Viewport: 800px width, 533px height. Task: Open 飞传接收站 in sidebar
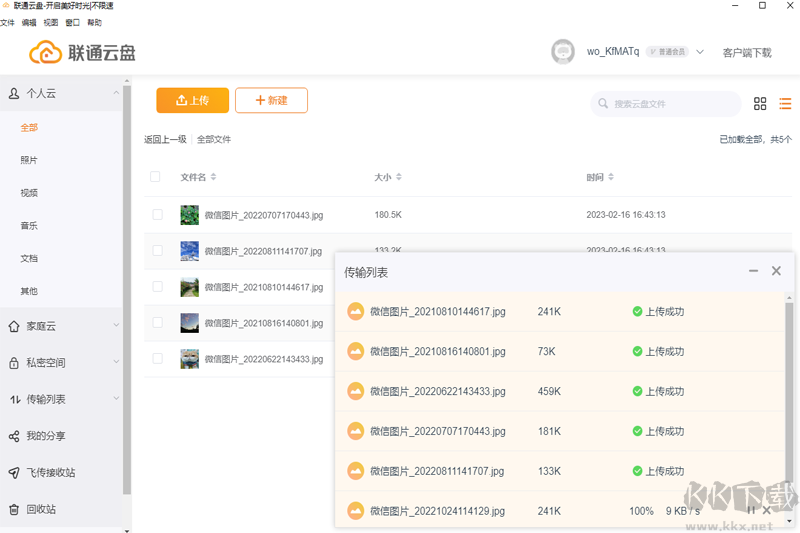[50, 472]
